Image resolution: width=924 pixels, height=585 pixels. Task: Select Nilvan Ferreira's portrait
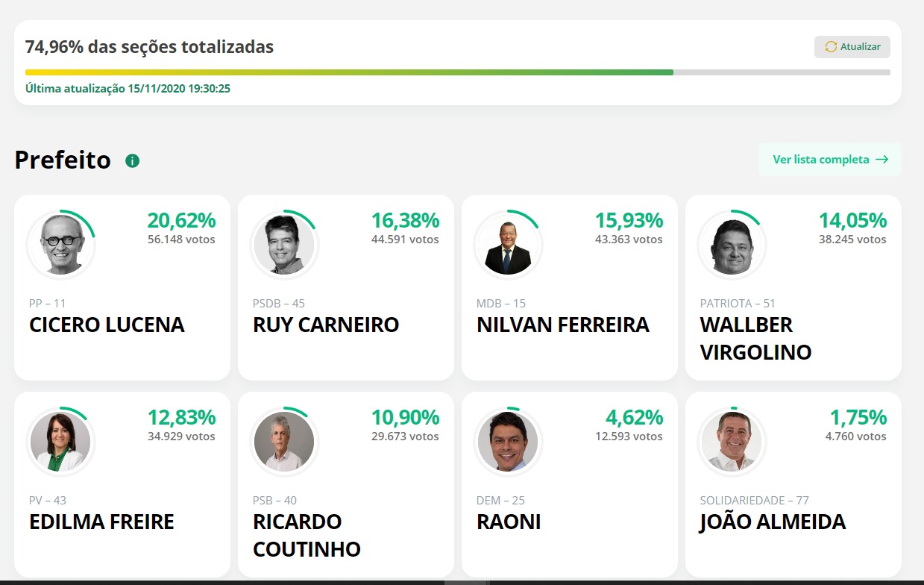click(508, 244)
